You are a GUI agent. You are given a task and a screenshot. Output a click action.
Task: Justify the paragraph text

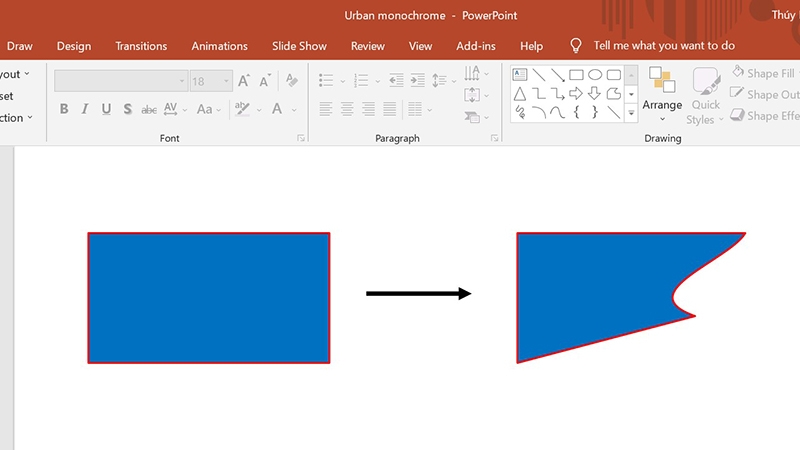(x=390, y=109)
